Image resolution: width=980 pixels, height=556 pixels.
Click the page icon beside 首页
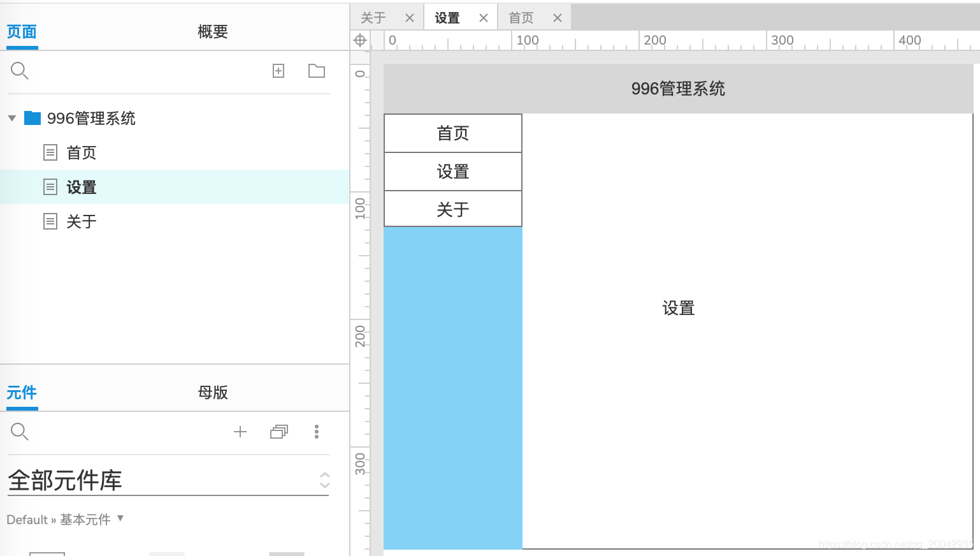[x=50, y=152]
